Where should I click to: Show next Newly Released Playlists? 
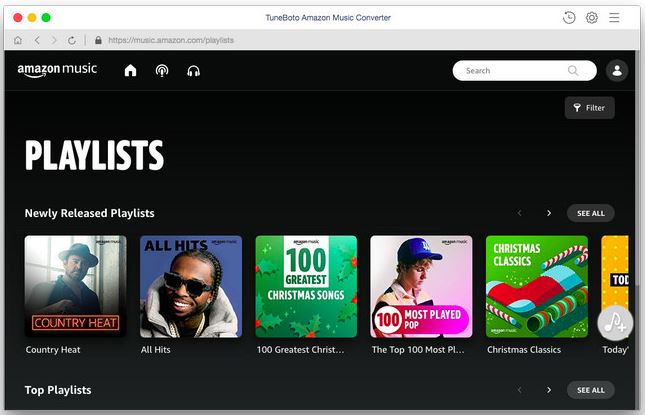click(549, 213)
